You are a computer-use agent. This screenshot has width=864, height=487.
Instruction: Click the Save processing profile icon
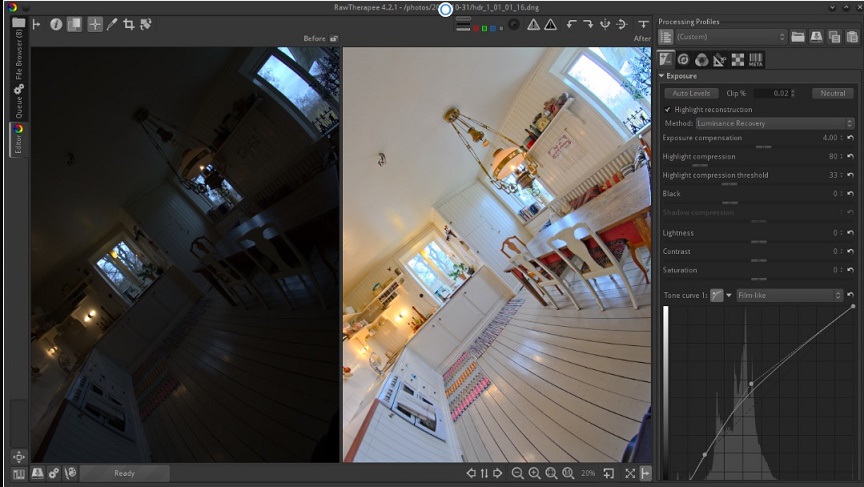click(816, 37)
